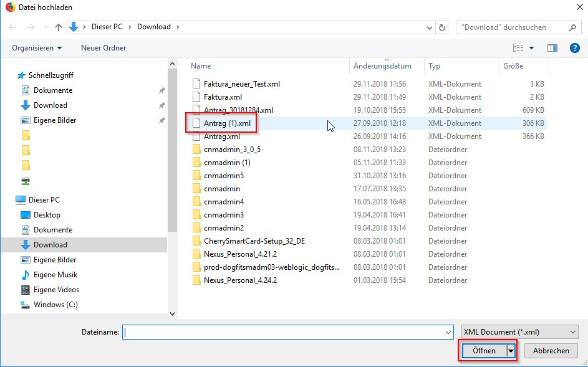Image resolution: width=588 pixels, height=367 pixels.
Task: Refresh the Download folder view
Action: (x=442, y=27)
